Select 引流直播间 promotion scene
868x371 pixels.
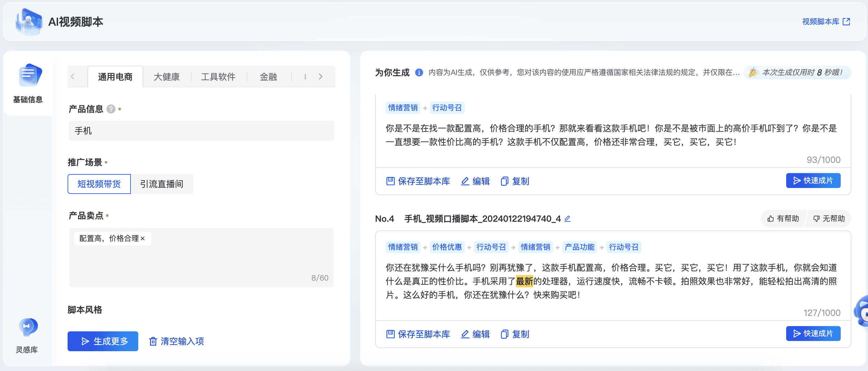click(162, 184)
